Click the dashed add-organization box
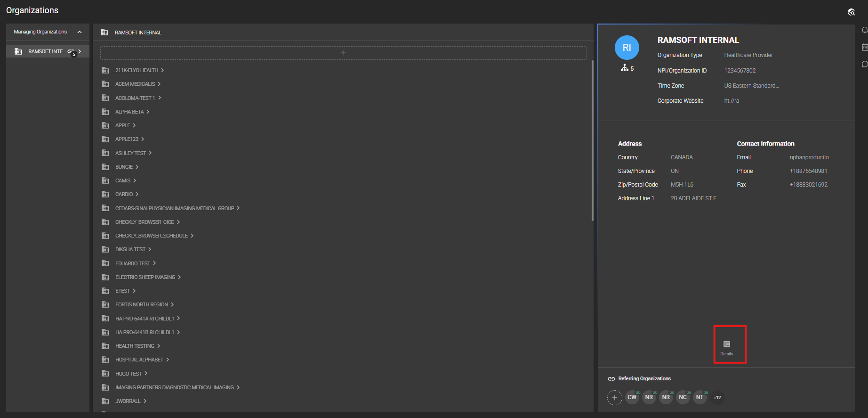 coord(343,53)
